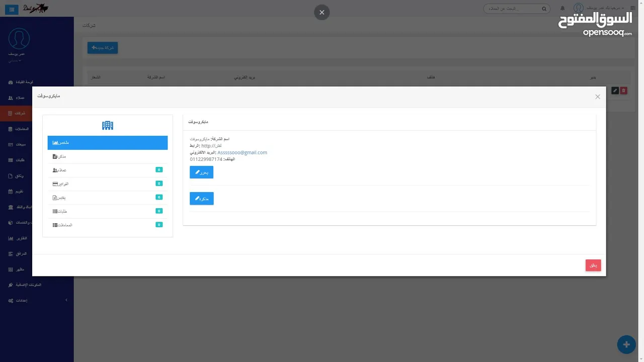
Task: Click the user avatar in top bar
Action: [x=579, y=8]
